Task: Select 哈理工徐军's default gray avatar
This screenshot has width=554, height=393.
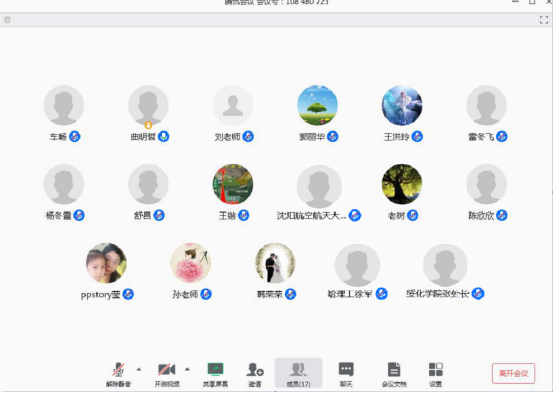Action: 357,265
